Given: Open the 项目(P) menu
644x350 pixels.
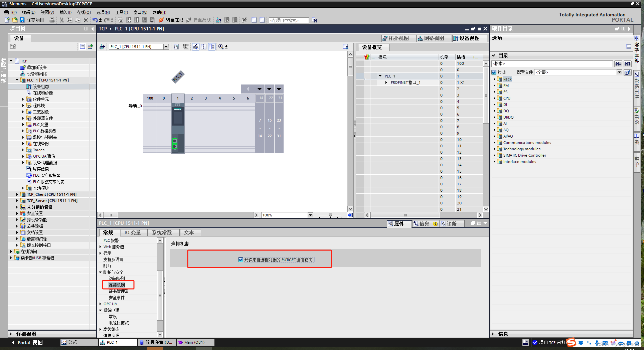Looking at the screenshot, I should click(x=10, y=12).
